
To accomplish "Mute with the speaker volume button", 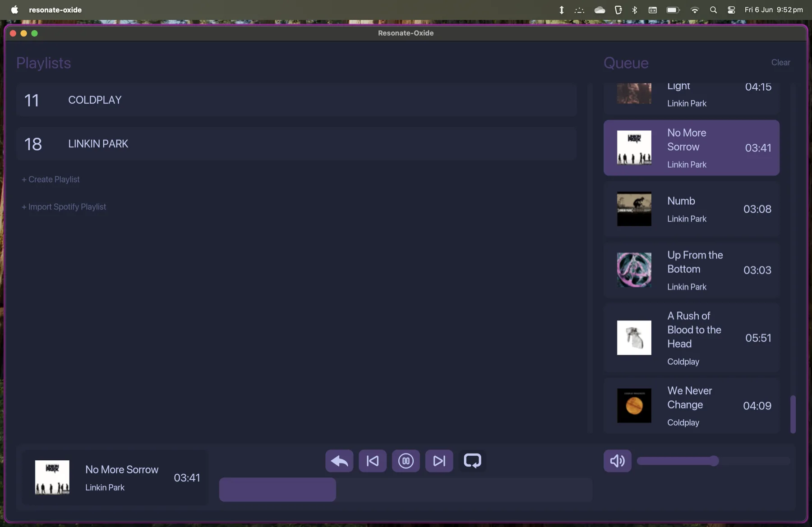I will pos(617,461).
